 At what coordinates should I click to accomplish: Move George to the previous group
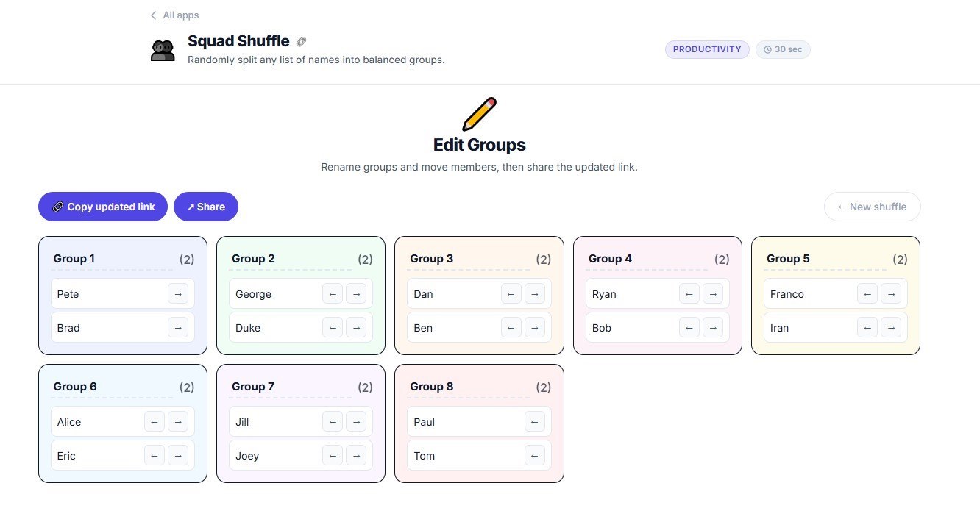[x=333, y=294]
